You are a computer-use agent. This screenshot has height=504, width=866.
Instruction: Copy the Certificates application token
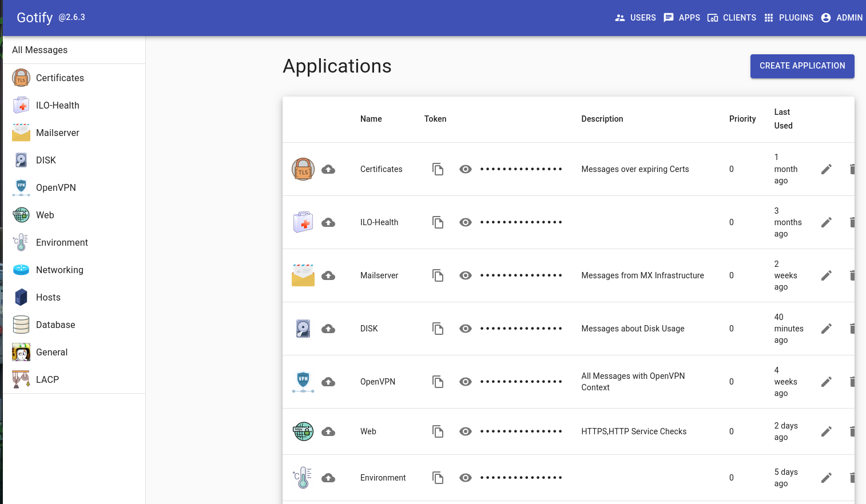[438, 169]
